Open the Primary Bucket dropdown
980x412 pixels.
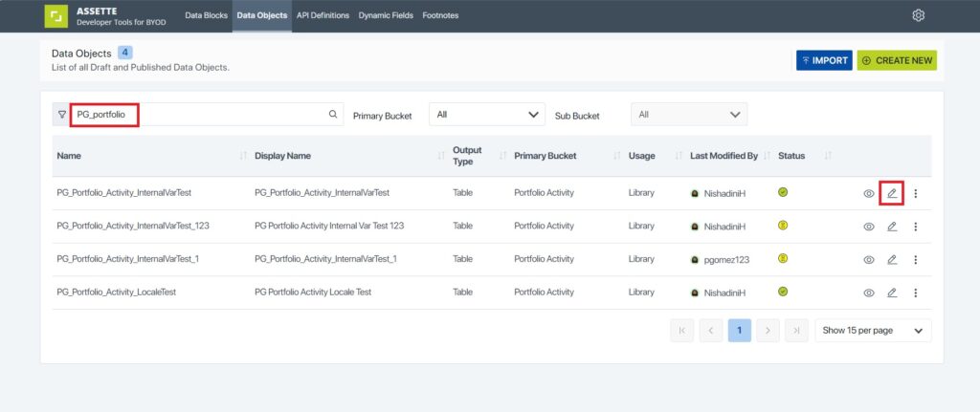pyautogui.click(x=487, y=115)
